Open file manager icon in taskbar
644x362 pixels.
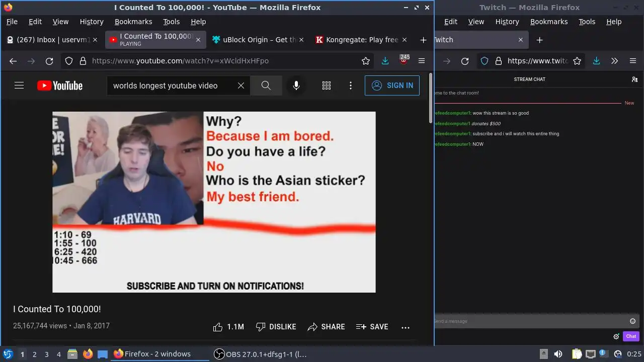[72, 354]
